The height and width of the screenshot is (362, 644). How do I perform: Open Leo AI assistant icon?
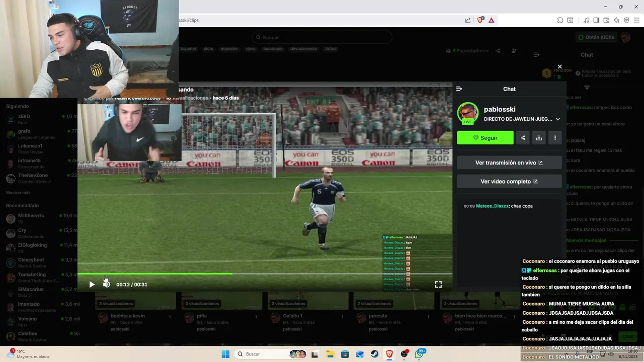coord(616,20)
